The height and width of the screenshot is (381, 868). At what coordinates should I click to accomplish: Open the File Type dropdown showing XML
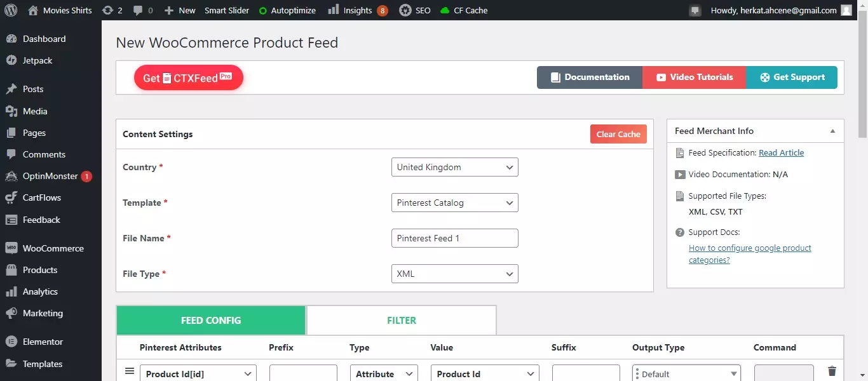pyautogui.click(x=455, y=274)
